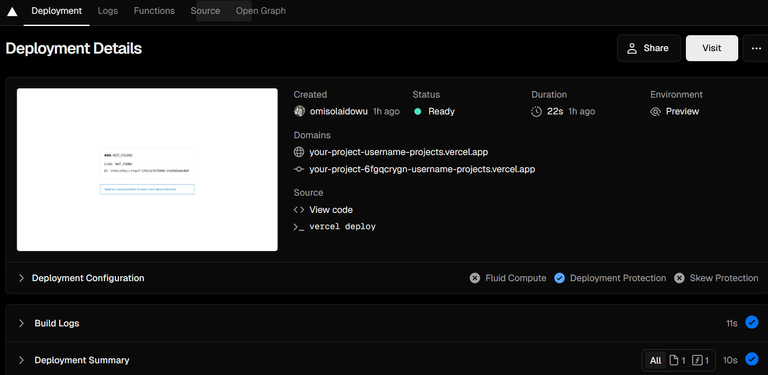Viewport: 768px width, 375px height.
Task: Toggle the Skew Protection status indicator
Action: tap(679, 278)
